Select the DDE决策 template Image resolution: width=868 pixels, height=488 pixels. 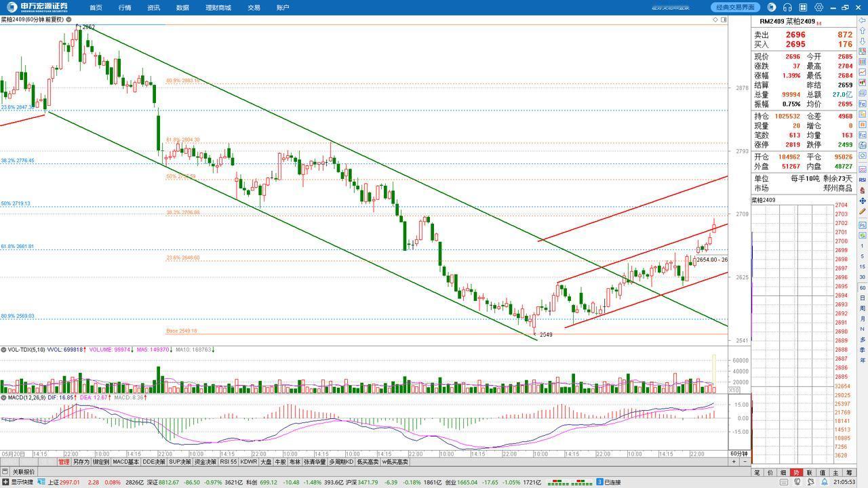click(153, 462)
